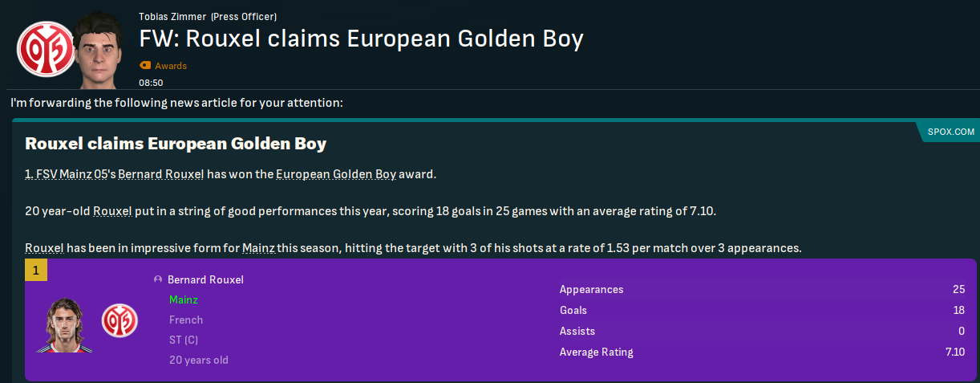Click the person icon beside Bernard Rouxel's name
The image size is (980, 383).
[x=158, y=279]
